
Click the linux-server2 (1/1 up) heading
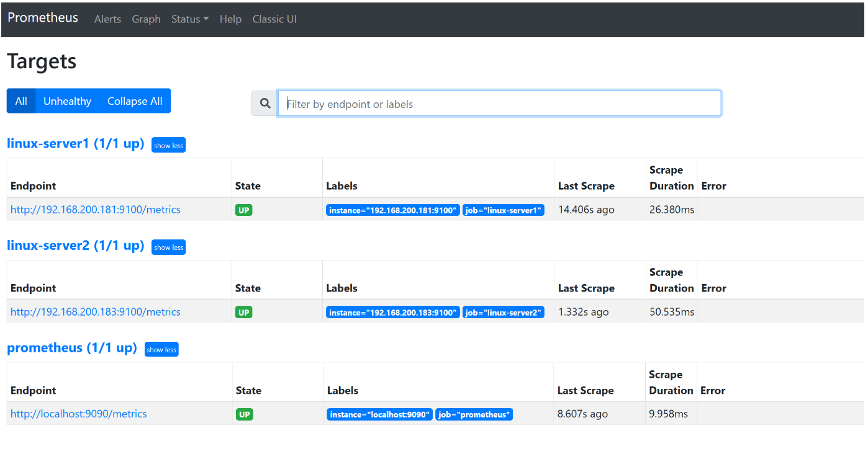[x=75, y=246]
